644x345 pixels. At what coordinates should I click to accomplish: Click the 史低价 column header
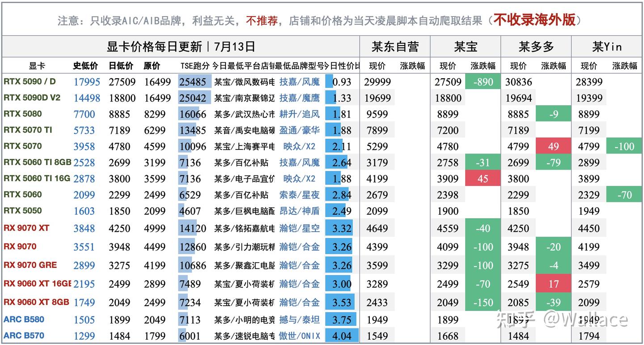coord(85,66)
